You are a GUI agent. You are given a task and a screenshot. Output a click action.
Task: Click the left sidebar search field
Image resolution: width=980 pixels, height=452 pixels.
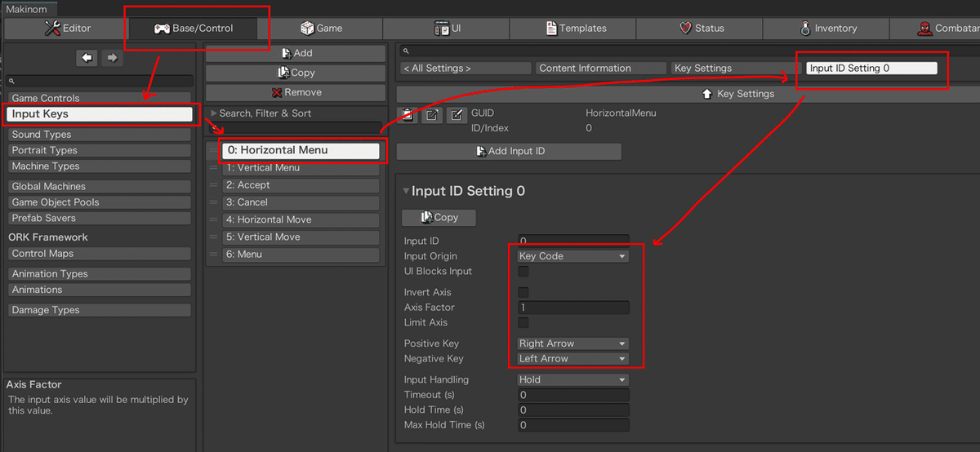click(x=100, y=81)
